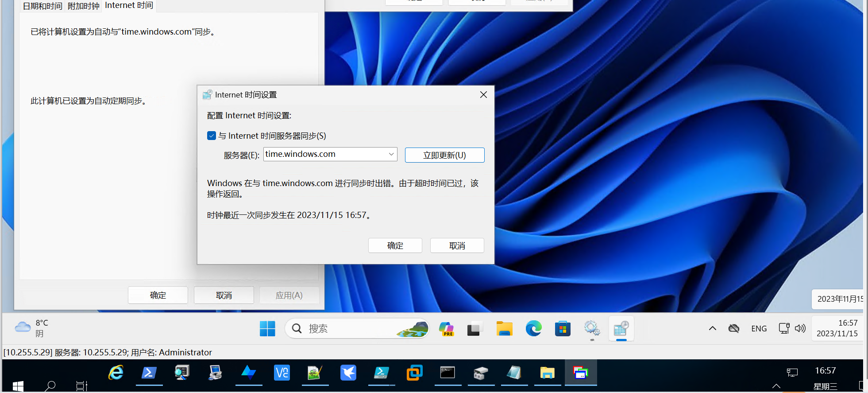Open Task View in the Windows 11 taskbar

(474, 329)
